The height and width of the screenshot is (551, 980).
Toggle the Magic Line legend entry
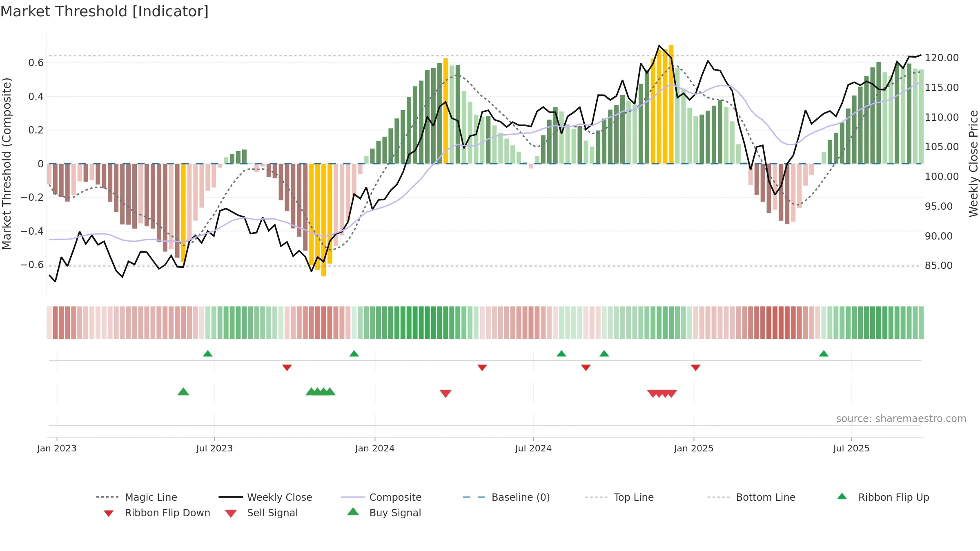tap(136, 497)
